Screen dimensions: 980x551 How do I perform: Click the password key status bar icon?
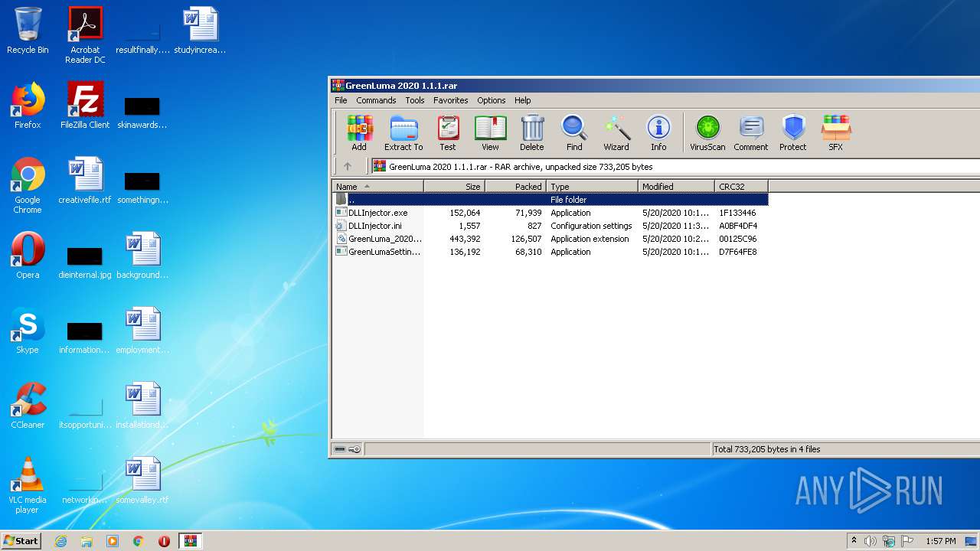coord(355,449)
